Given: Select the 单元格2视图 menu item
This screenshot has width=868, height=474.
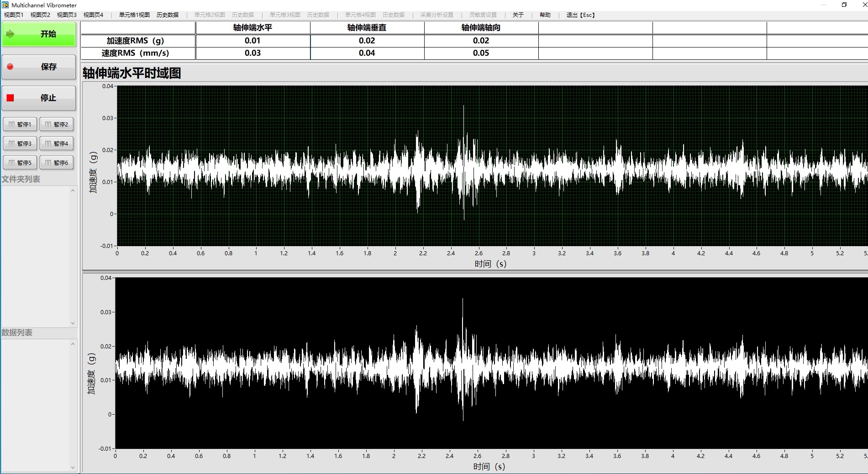Looking at the screenshot, I should point(210,15).
